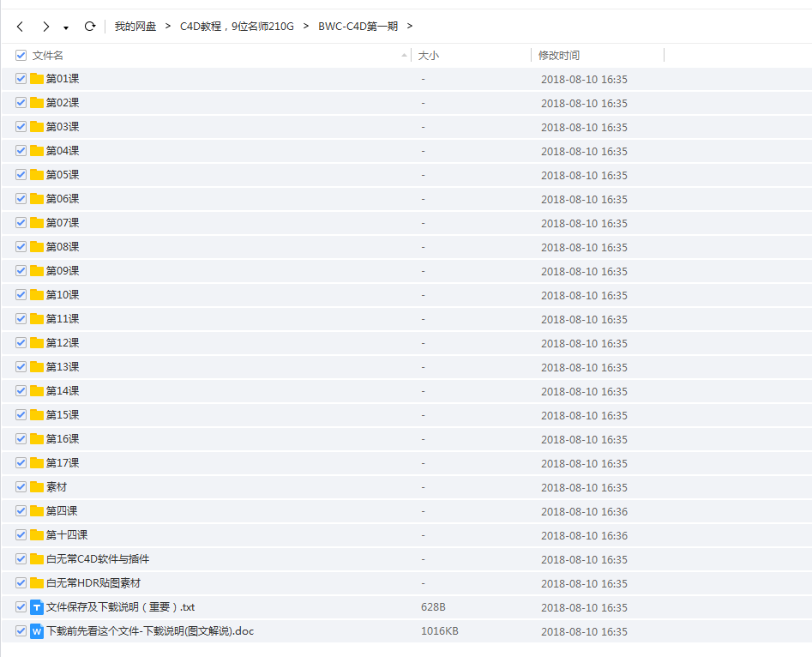The image size is (812, 657).
Task: Click the folder icon of 第01课
Action: coord(36,78)
